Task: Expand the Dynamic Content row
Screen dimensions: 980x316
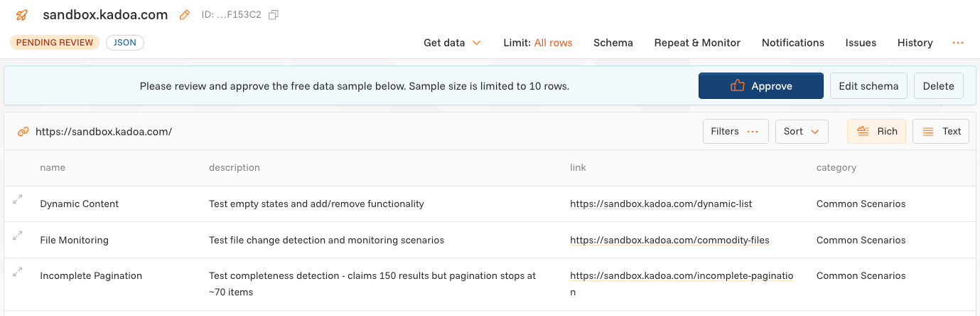Action: pyautogui.click(x=18, y=200)
